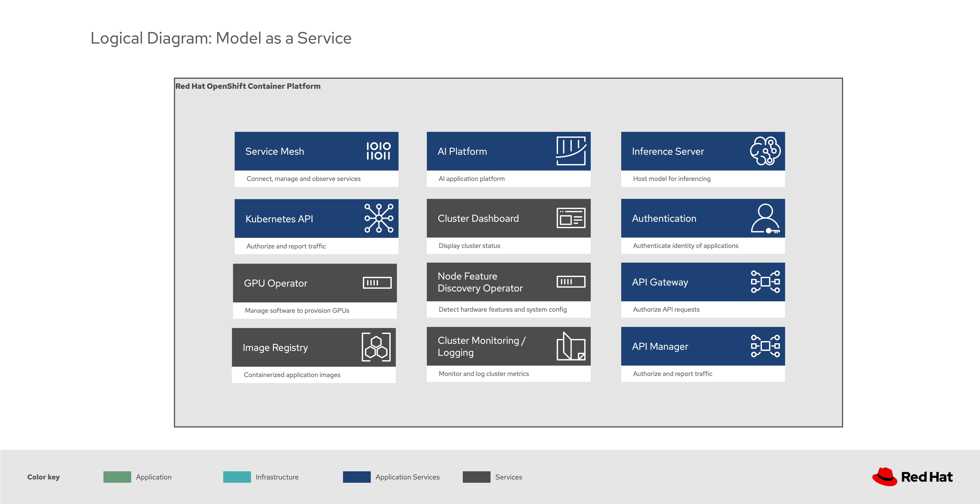The image size is (980, 504).
Task: Click the Image Registry hexagons icon
Action: click(376, 347)
